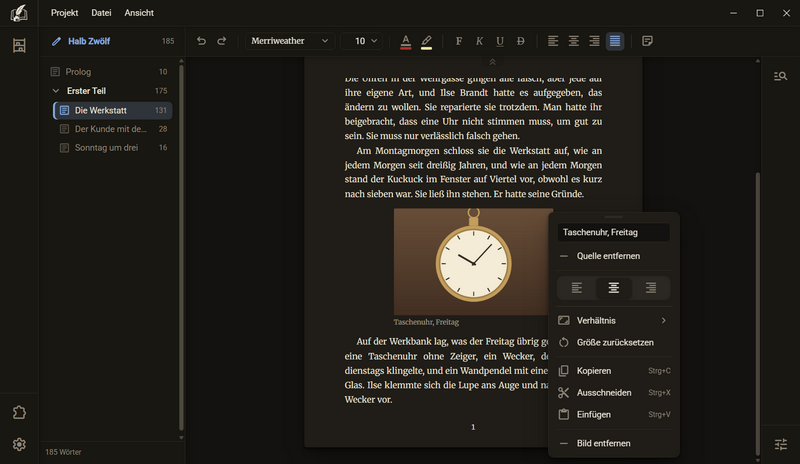Click the undo arrow
Screen dimensions: 800x464
tap(202, 41)
